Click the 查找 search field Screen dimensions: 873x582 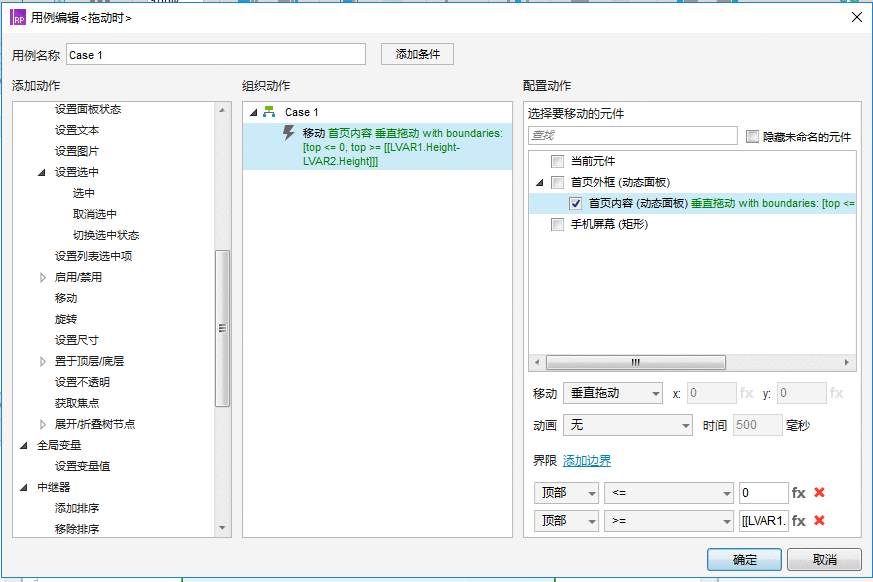(x=632, y=135)
